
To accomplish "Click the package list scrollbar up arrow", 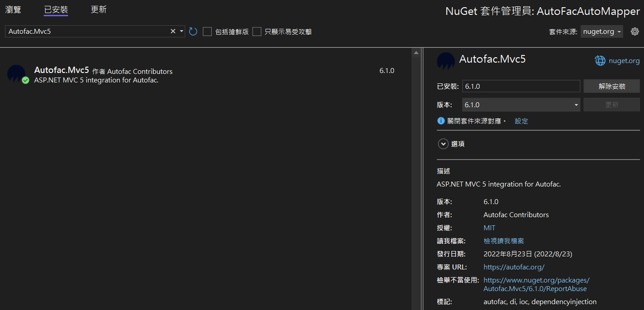I will pos(415,53).
